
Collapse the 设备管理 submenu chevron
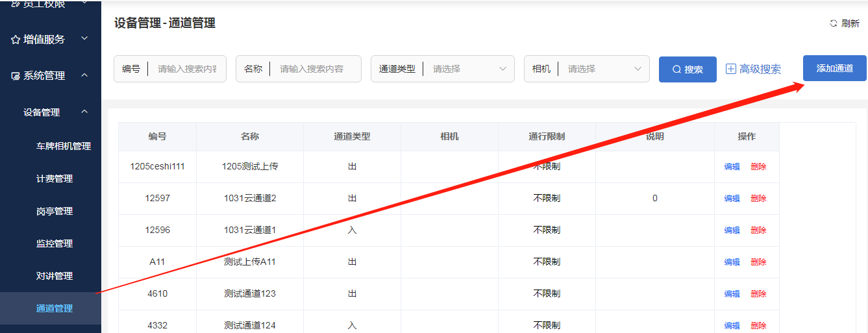point(84,112)
